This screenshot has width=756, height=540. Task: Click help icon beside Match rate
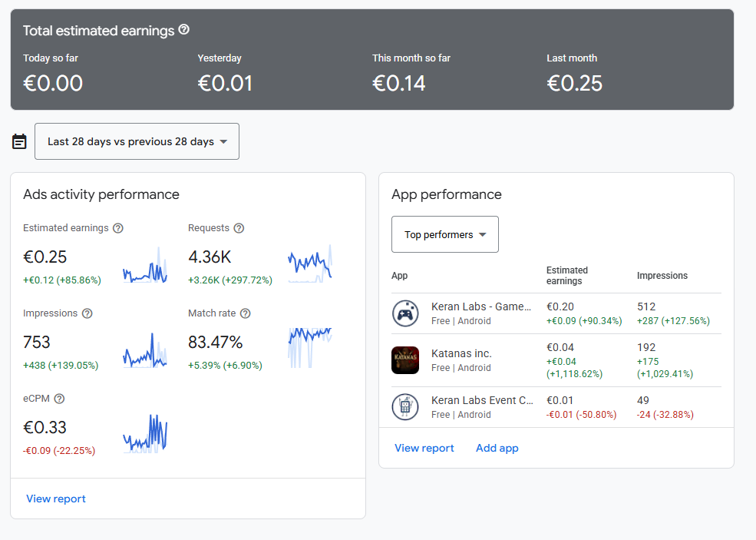coord(246,313)
